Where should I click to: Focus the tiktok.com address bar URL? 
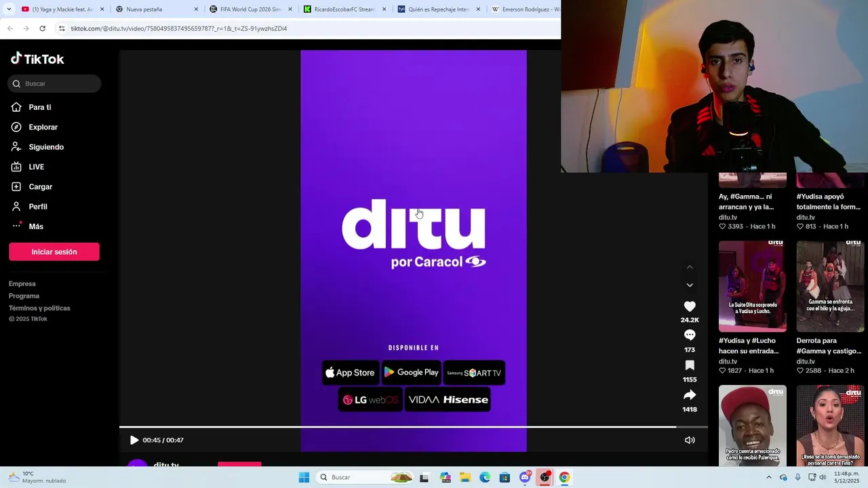click(x=179, y=28)
